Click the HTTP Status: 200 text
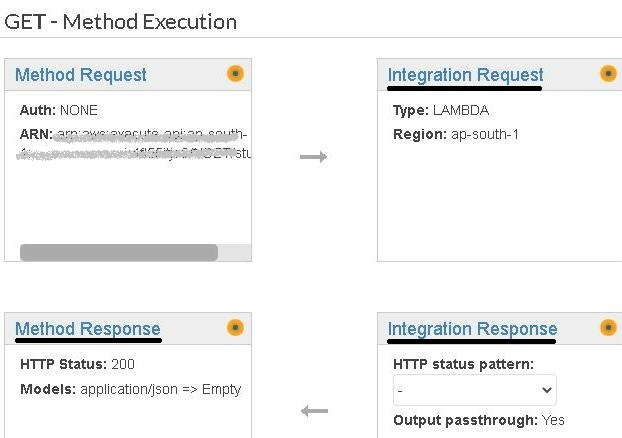This screenshot has height=438, width=622. (x=77, y=364)
